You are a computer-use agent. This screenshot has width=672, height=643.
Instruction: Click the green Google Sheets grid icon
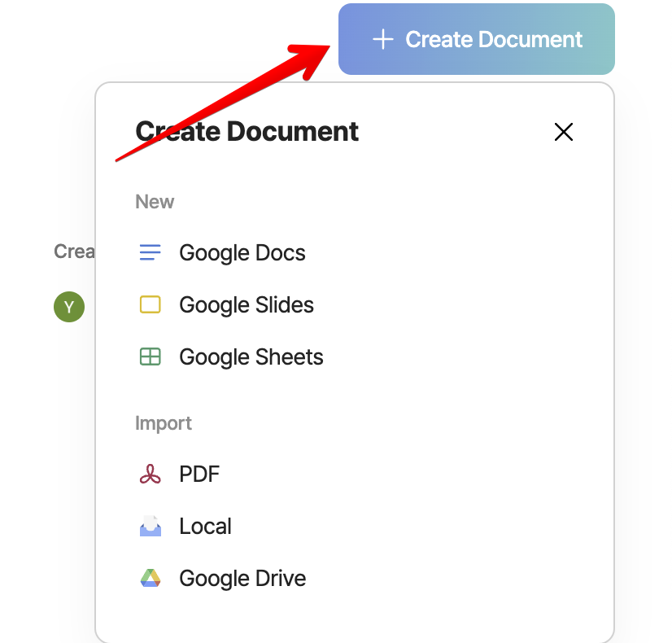(x=151, y=357)
